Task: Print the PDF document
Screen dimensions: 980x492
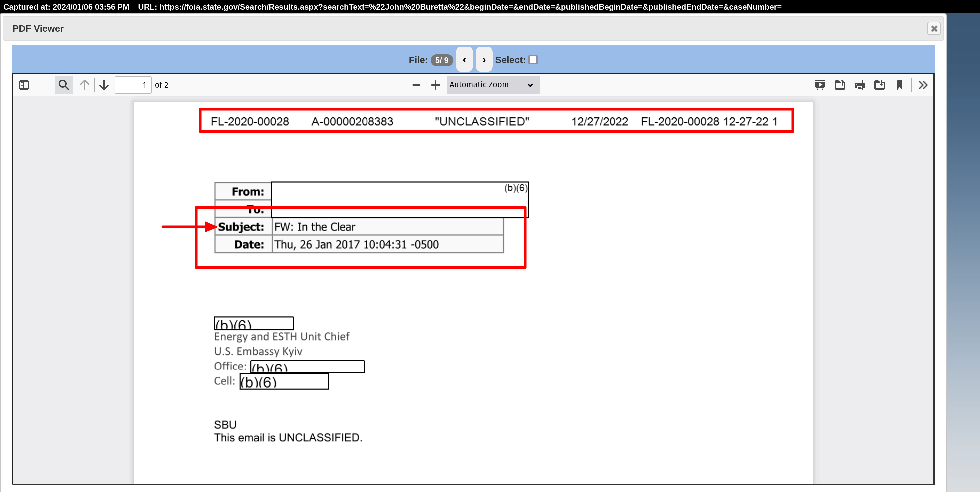Action: 860,85
